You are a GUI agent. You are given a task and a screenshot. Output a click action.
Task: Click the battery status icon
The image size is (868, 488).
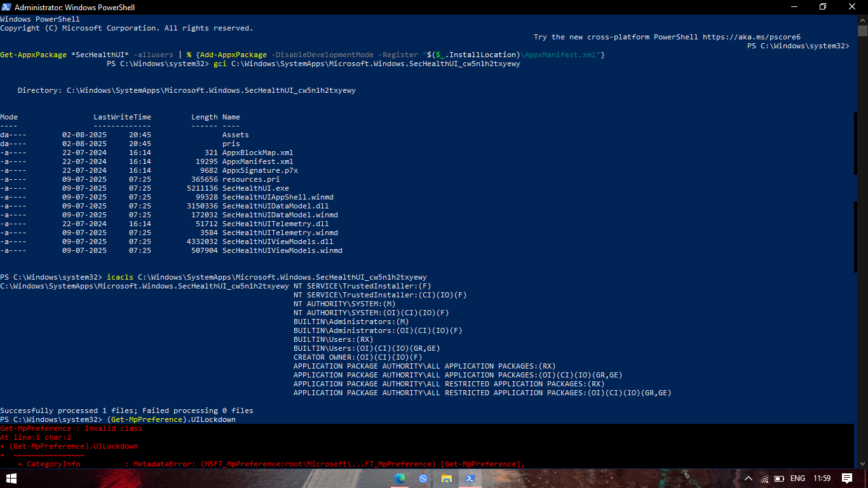tap(778, 478)
